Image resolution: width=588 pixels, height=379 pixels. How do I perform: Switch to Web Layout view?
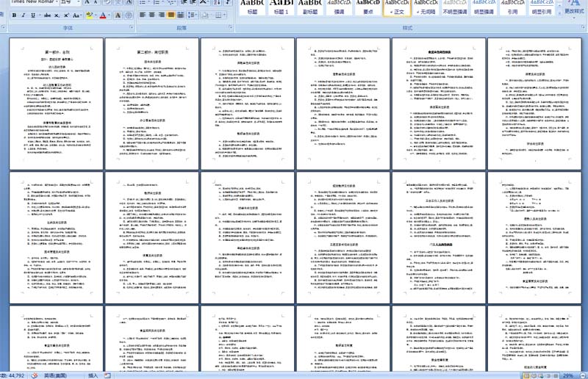pos(541,375)
